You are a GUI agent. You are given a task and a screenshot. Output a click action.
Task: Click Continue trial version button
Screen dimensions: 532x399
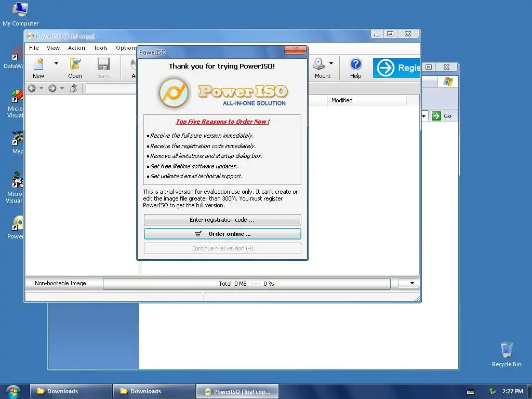222,248
